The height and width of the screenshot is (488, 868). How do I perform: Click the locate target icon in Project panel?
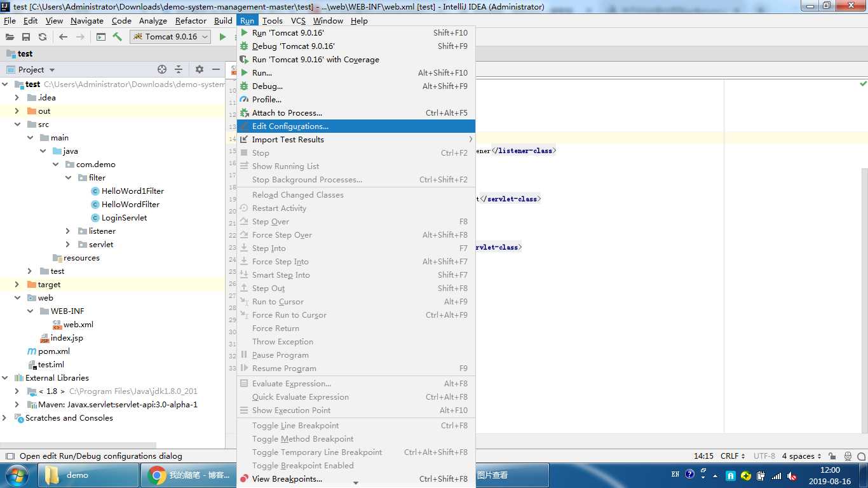click(x=162, y=69)
